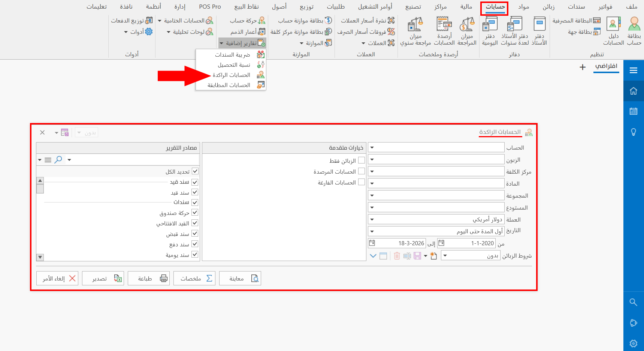Open نشرة أسعار العملات currency rates

pos(368,21)
